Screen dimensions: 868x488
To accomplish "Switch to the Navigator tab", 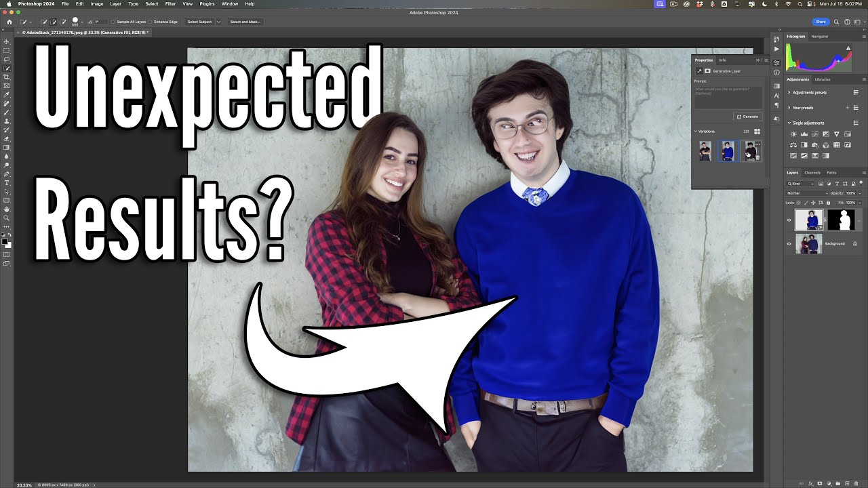I will [x=820, y=36].
